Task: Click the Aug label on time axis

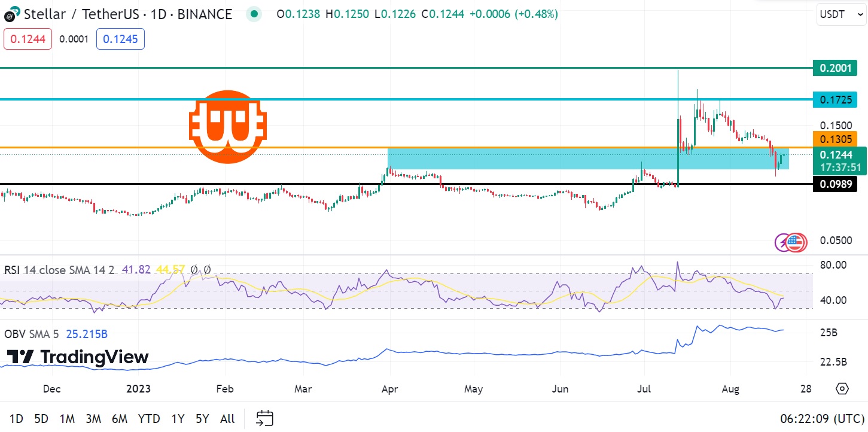Action: point(730,389)
